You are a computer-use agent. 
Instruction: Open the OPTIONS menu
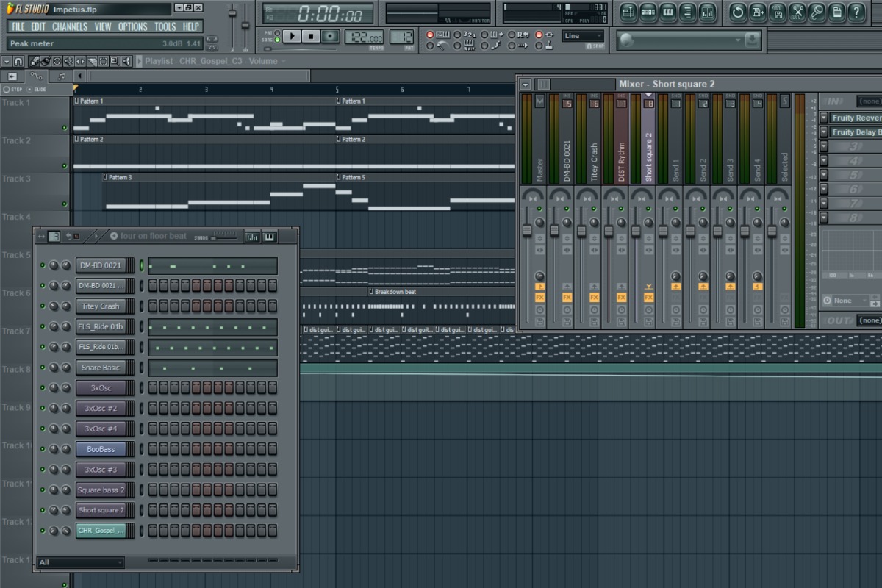(133, 26)
